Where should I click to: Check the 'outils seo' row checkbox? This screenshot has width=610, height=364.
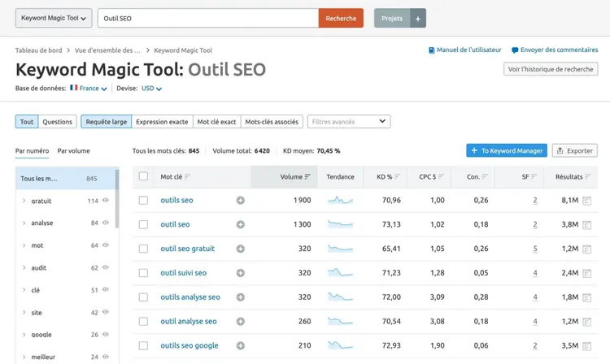coord(143,201)
